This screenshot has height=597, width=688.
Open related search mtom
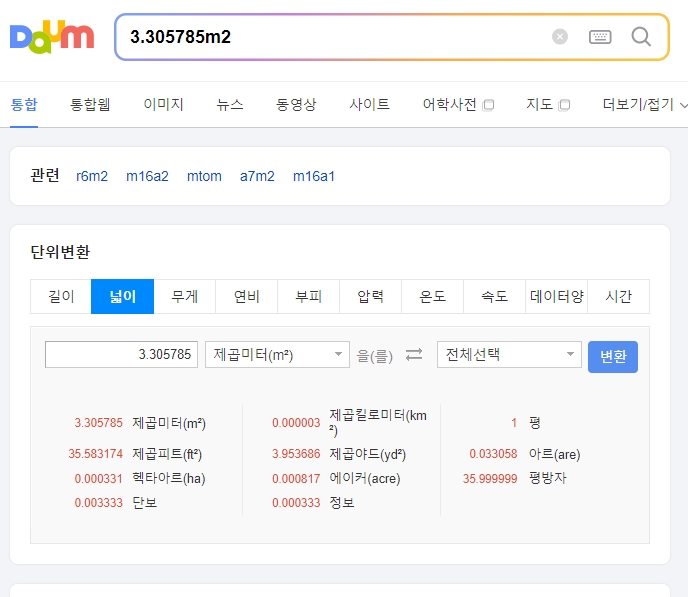pyautogui.click(x=204, y=176)
